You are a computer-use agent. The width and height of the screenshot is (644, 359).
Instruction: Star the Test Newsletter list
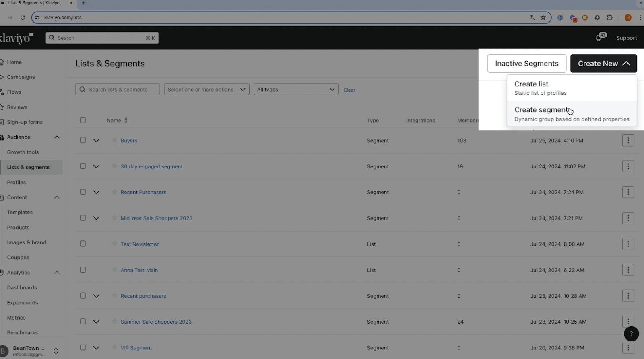pos(114,244)
